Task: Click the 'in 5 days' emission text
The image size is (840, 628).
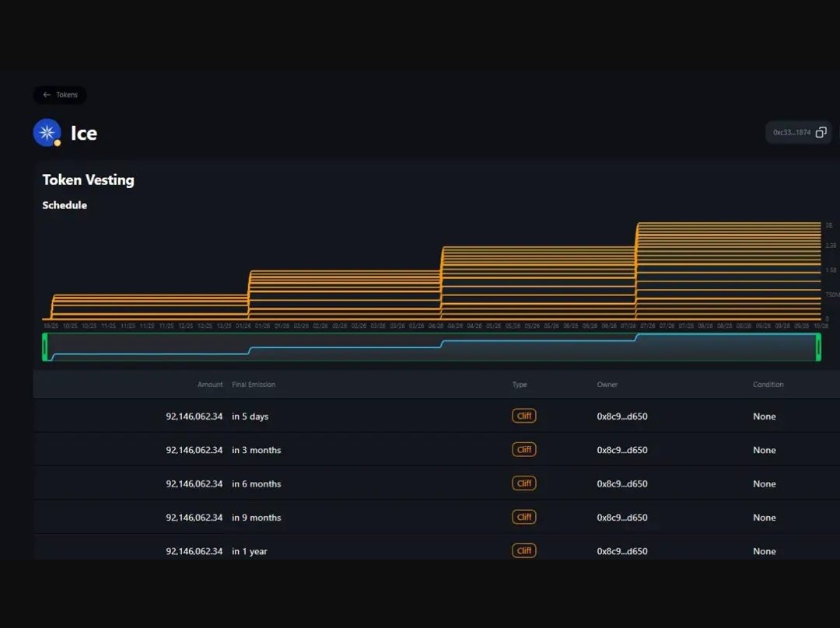Action: 250,417
